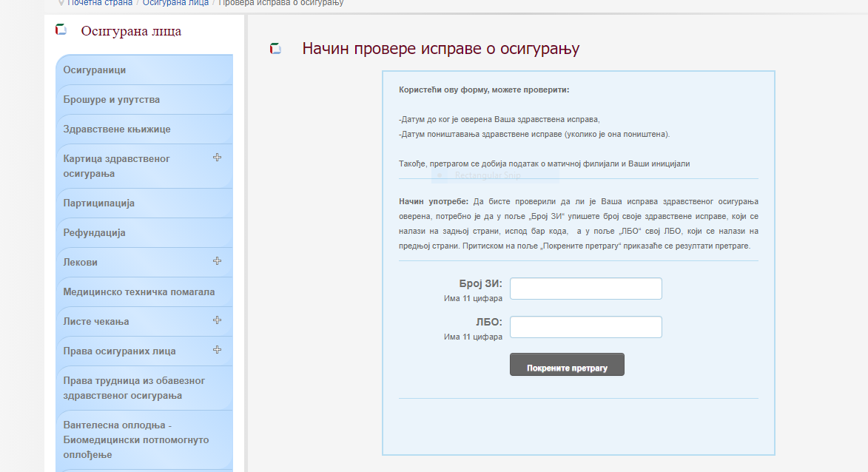Viewport: 868px width, 472px height.
Task: Open Права трудница из обавезног здравственог осигурања
Action: [x=144, y=388]
